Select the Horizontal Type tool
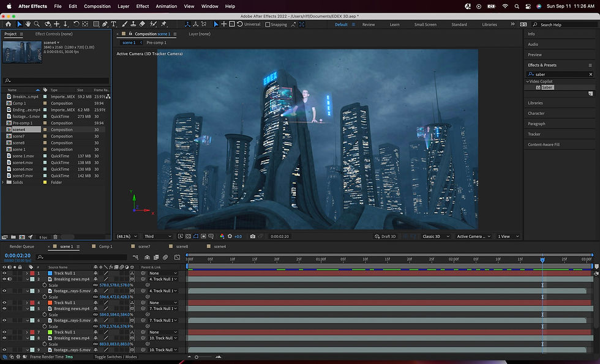The height and width of the screenshot is (364, 600). pos(114,24)
